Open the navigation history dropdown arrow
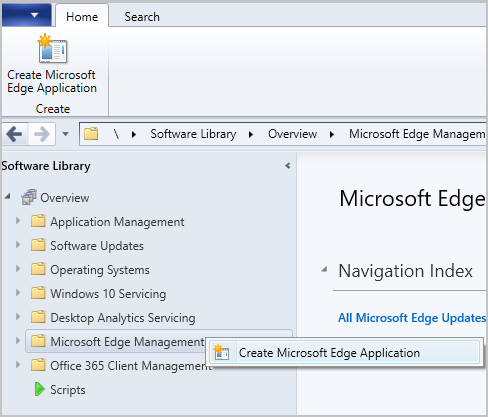 [65, 134]
